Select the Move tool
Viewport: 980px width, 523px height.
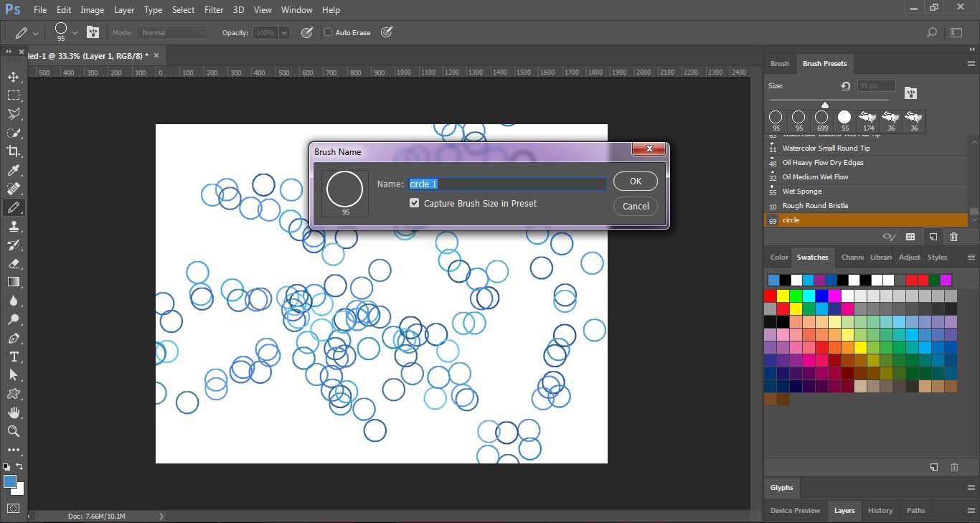coord(13,77)
